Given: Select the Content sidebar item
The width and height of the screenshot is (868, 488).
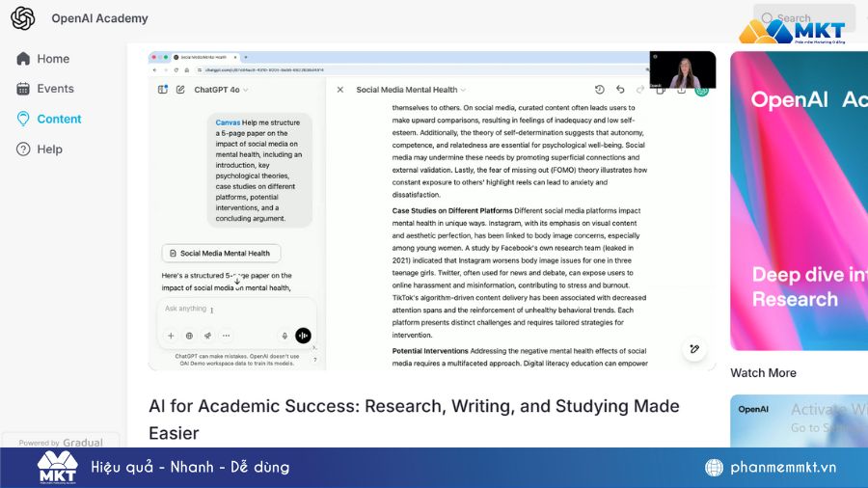Looking at the screenshot, I should [x=49, y=119].
